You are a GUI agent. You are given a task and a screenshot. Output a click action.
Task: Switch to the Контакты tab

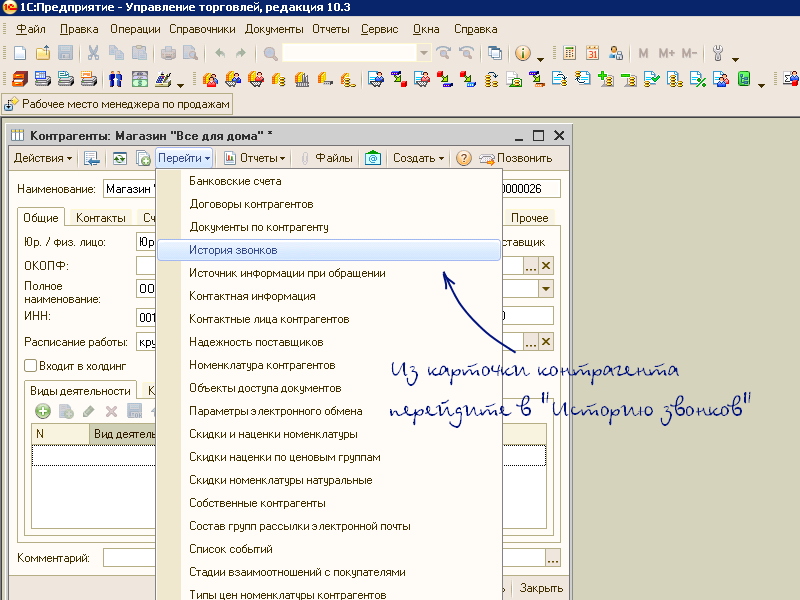tap(101, 218)
